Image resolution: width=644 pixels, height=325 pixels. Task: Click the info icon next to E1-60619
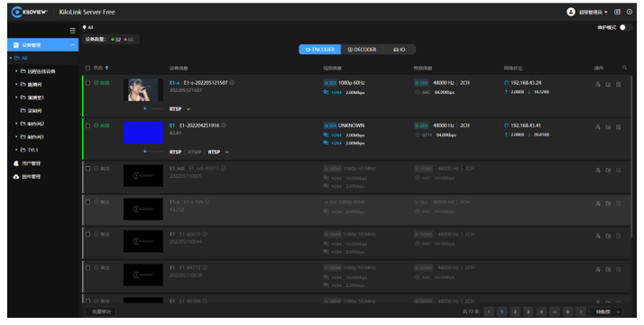(205, 234)
